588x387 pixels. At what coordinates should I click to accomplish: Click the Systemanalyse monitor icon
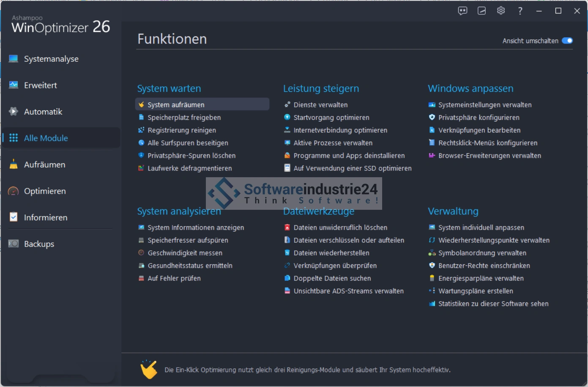[14, 59]
